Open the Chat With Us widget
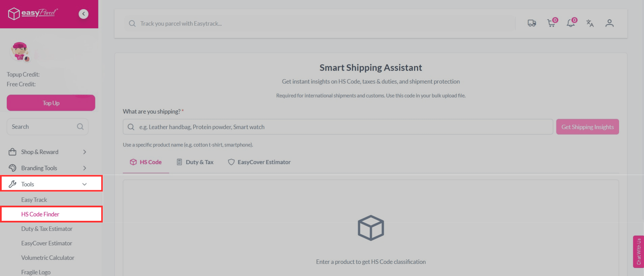Viewport: 644px width, 276px height. point(638,251)
